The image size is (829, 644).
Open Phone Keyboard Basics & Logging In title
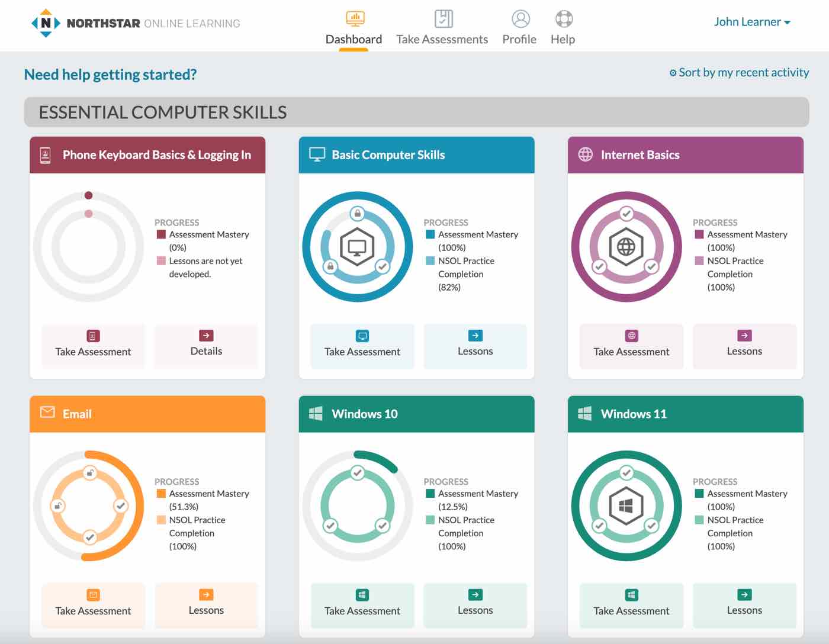[157, 155]
